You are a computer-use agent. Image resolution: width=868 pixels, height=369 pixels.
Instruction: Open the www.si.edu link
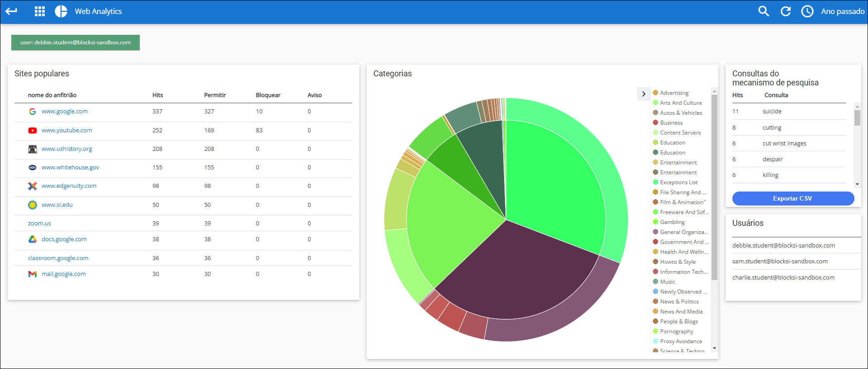click(x=57, y=205)
